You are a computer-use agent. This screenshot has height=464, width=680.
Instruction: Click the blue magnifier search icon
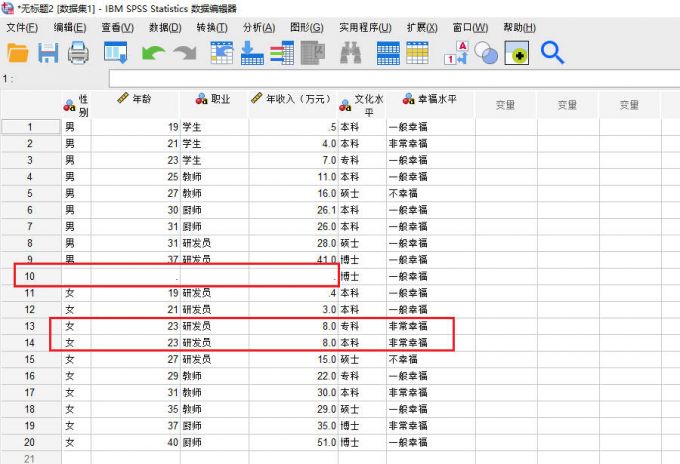tap(552, 53)
